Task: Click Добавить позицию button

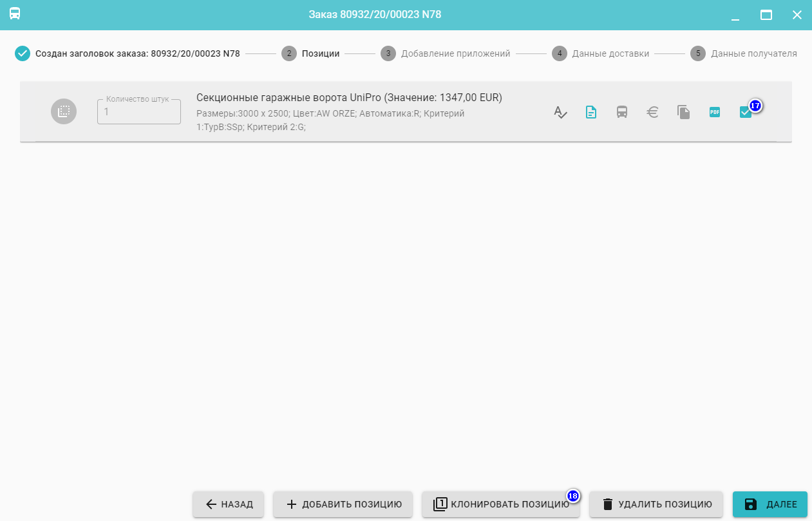Action: (x=343, y=504)
